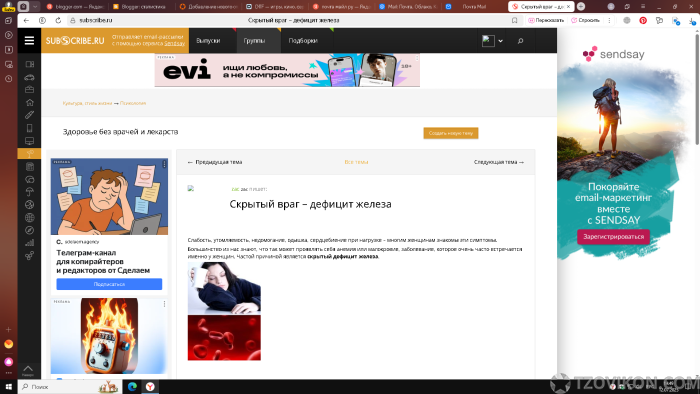This screenshot has height=394, width=700.
Task: Click the bar chart category icon in sidebar
Action: point(29,243)
